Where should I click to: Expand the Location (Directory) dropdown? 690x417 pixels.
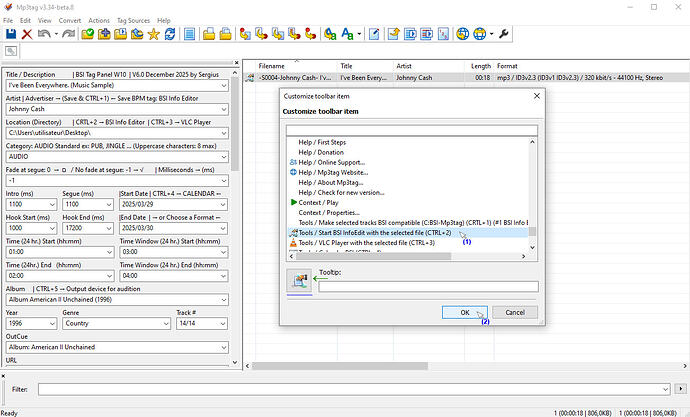[224, 133]
